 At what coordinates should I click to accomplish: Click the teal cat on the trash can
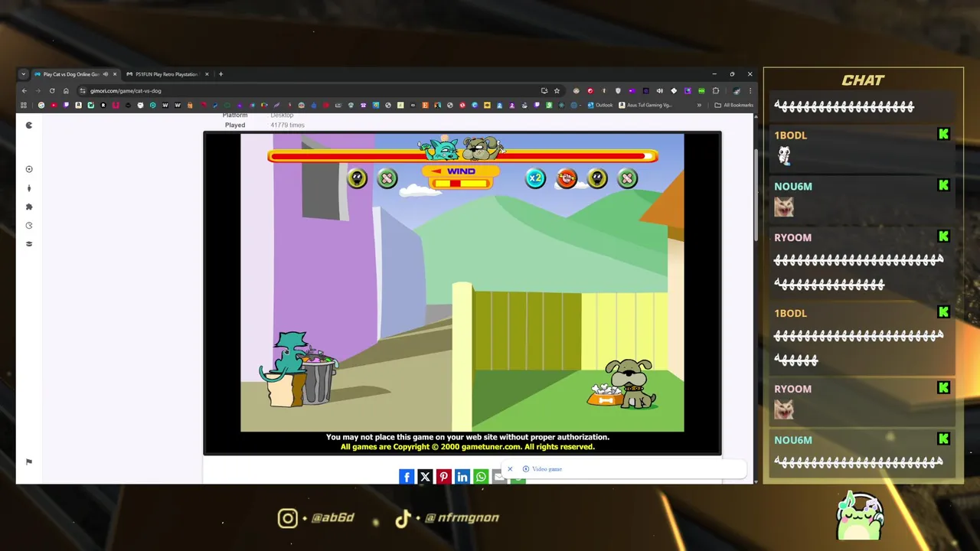pyautogui.click(x=289, y=357)
